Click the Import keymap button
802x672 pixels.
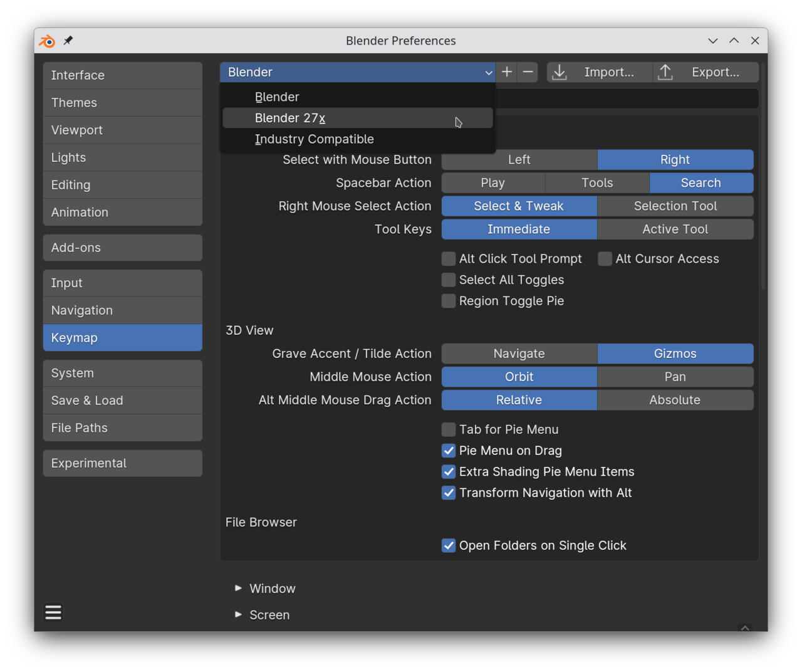coord(599,72)
